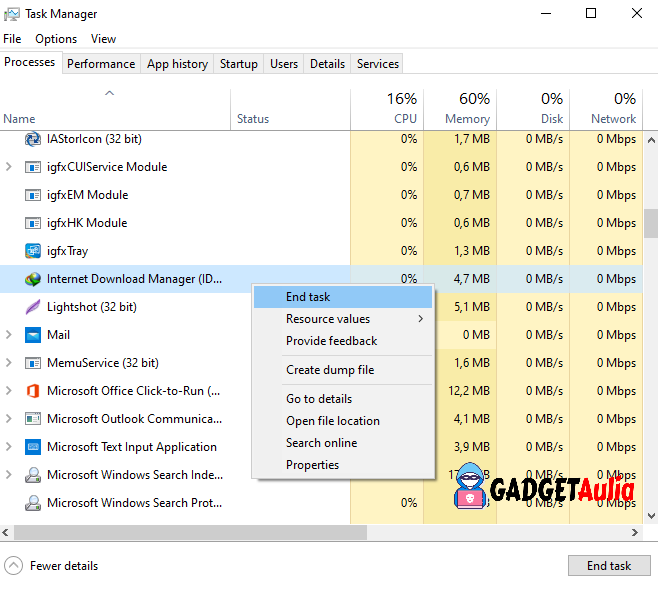Click the Internet Download Manager icon

(33, 279)
